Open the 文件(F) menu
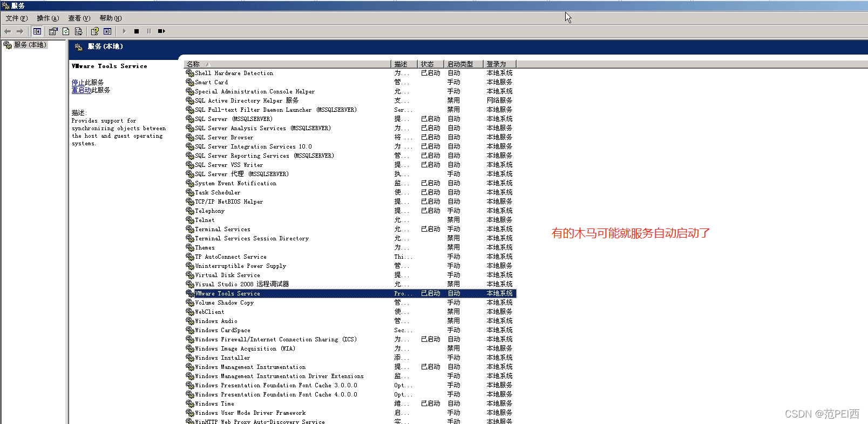Screen dimensions: 868x424 17,18
